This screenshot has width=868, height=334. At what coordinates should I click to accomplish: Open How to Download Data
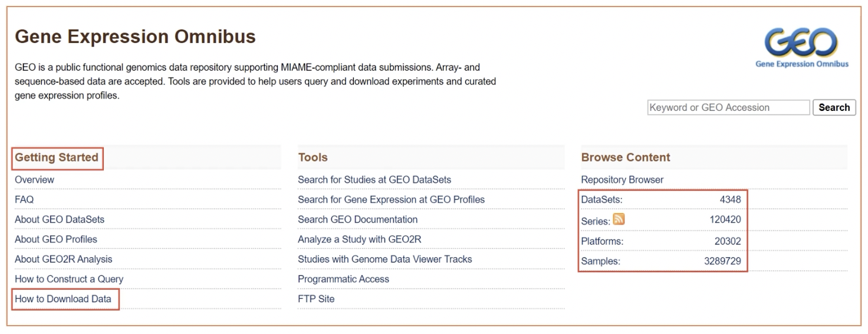click(x=63, y=299)
